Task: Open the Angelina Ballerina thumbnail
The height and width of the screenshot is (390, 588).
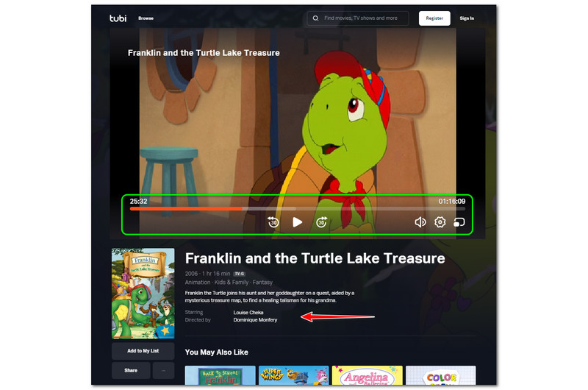Action: (x=367, y=375)
